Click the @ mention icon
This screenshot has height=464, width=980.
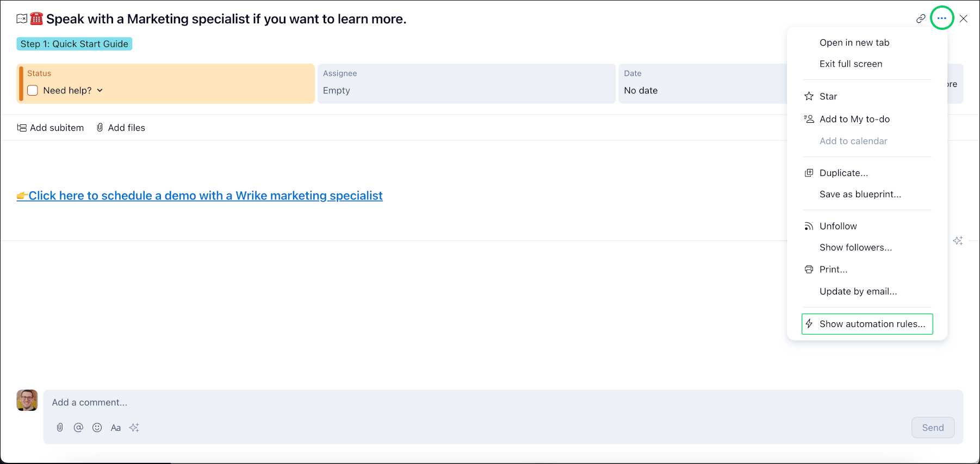point(78,428)
